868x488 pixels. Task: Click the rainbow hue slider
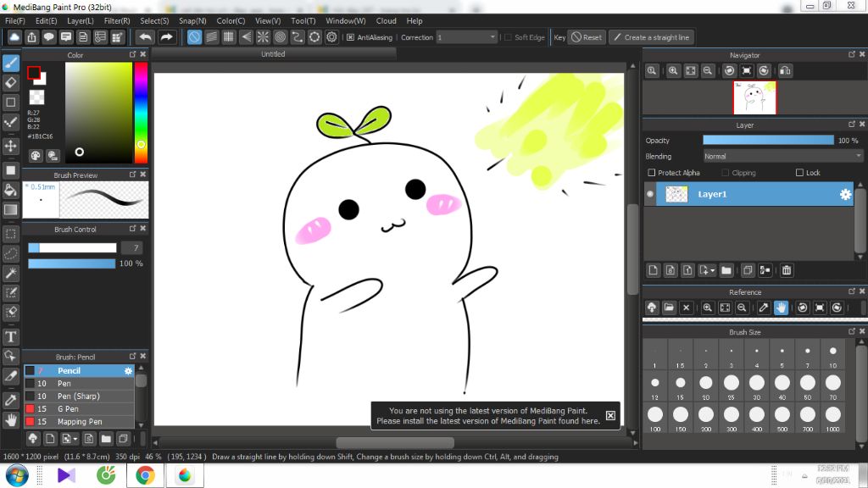tap(142, 113)
